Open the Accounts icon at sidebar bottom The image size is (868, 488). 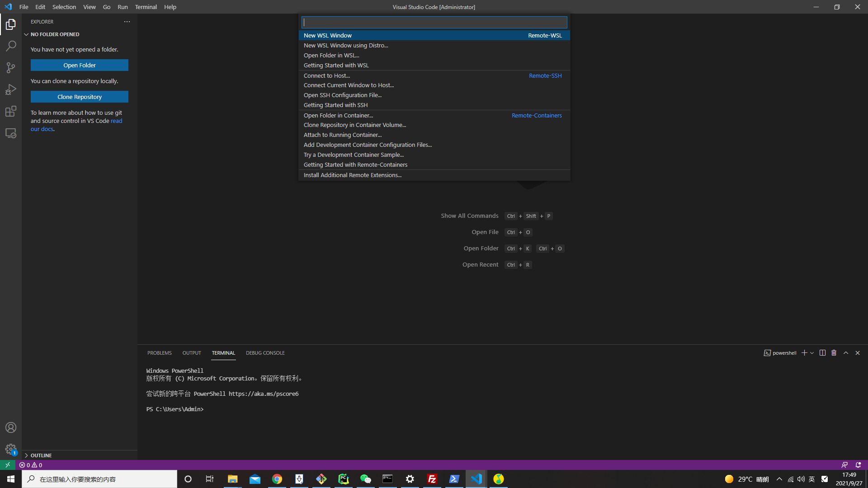(x=11, y=427)
